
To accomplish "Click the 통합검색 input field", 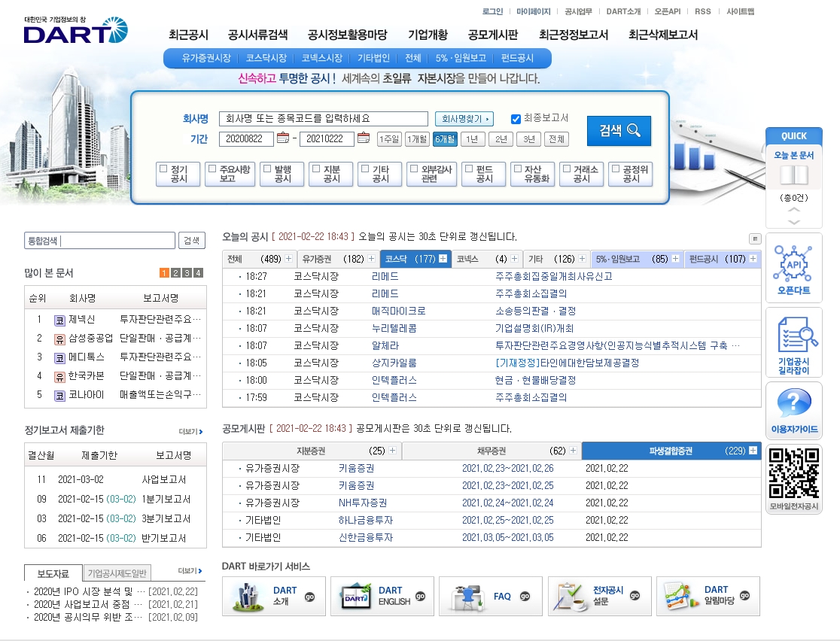I will 99,241.
